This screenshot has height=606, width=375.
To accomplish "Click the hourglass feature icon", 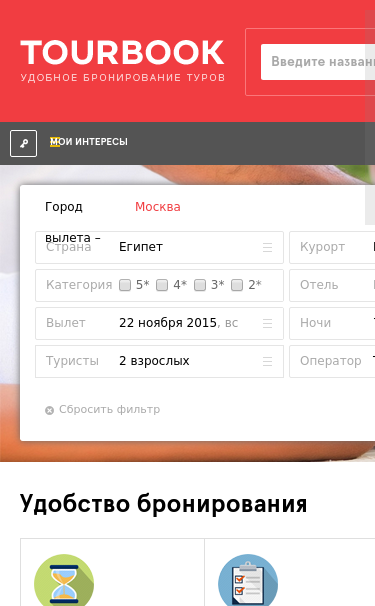I will pyautogui.click(x=64, y=580).
